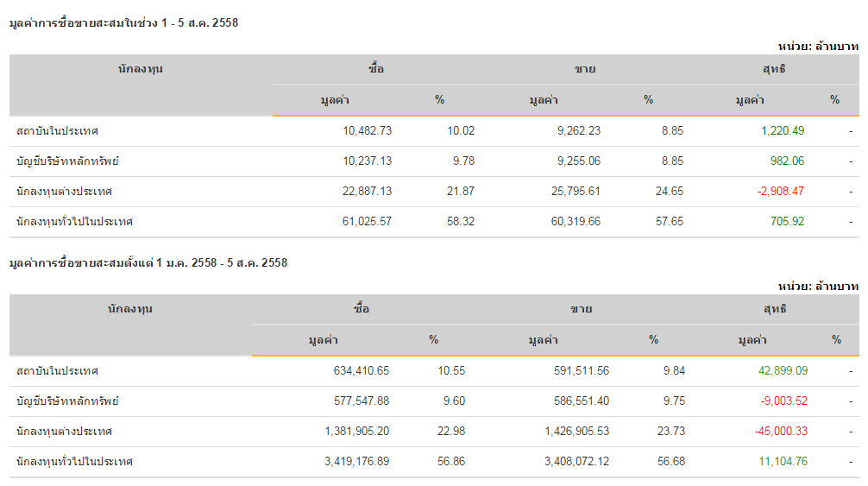
Task: Click the net value 1,220.49 cell
Action: click(782, 131)
